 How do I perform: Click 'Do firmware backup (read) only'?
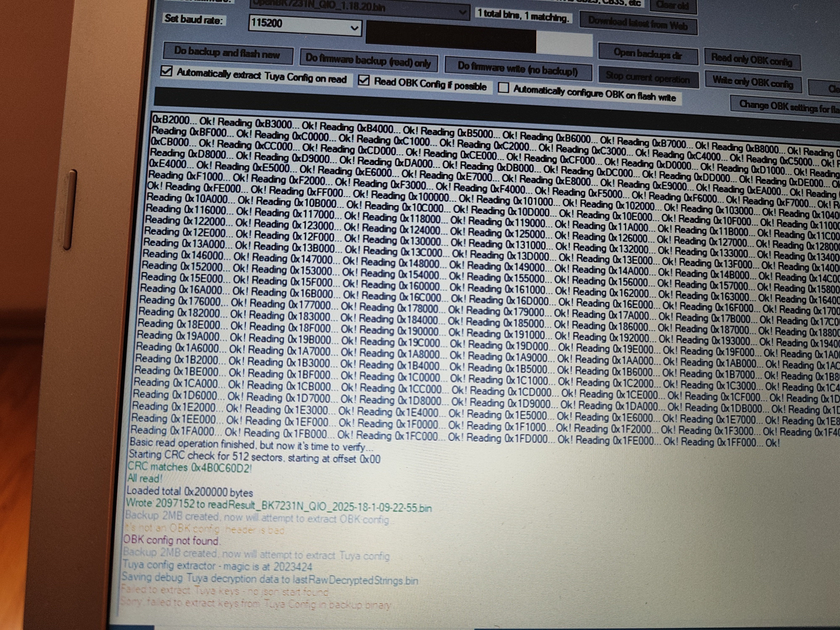[x=368, y=61]
